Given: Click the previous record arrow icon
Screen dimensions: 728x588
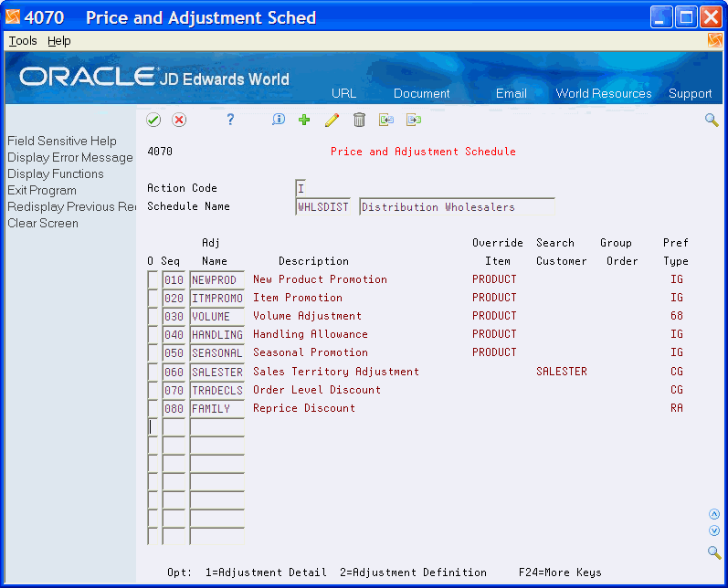Looking at the screenshot, I should point(386,121).
